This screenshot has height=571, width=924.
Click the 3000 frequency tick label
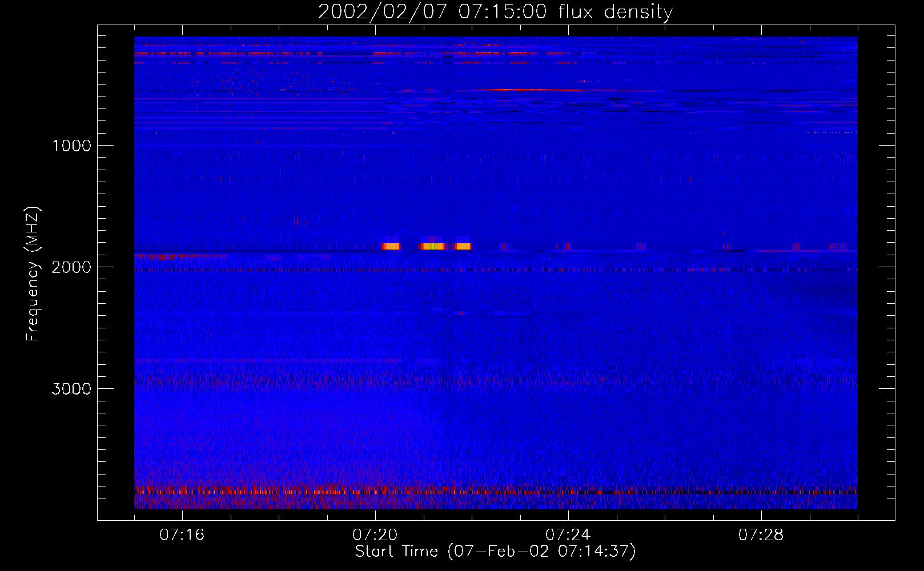click(x=71, y=389)
